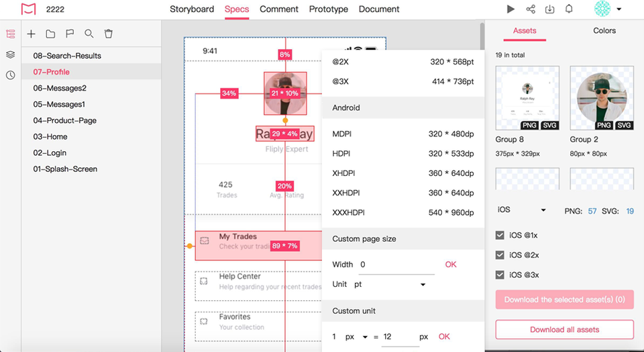
Task: Delete page with trash icon
Action: (109, 34)
